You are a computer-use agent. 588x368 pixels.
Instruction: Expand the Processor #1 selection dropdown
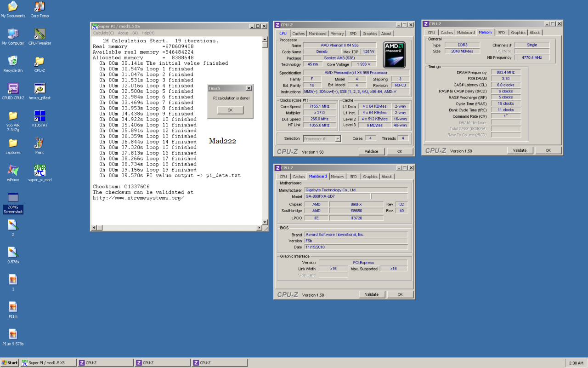click(338, 138)
